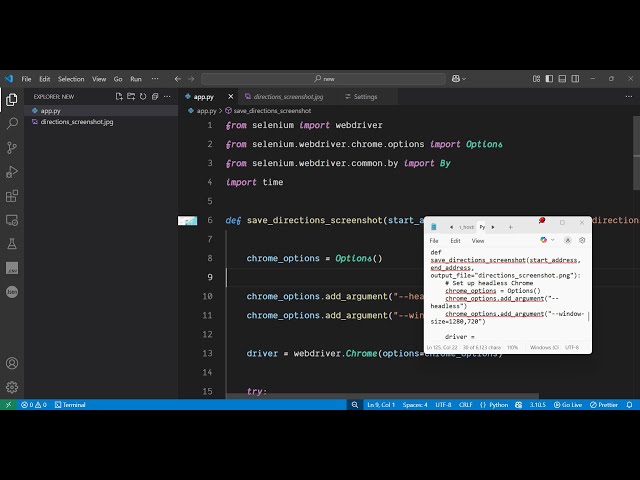640x480 pixels.
Task: Open Run and Debug view
Action: 12,172
